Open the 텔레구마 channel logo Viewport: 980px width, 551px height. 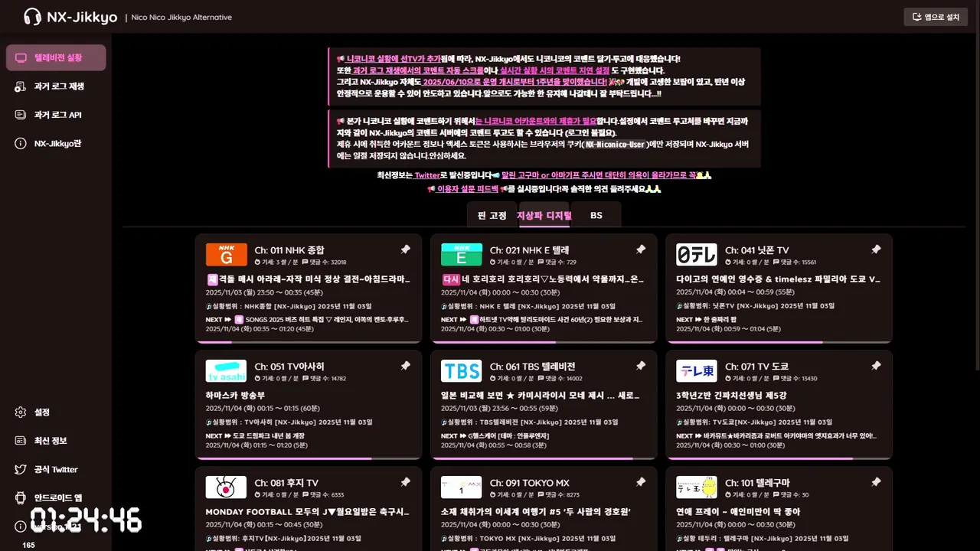pos(697,487)
